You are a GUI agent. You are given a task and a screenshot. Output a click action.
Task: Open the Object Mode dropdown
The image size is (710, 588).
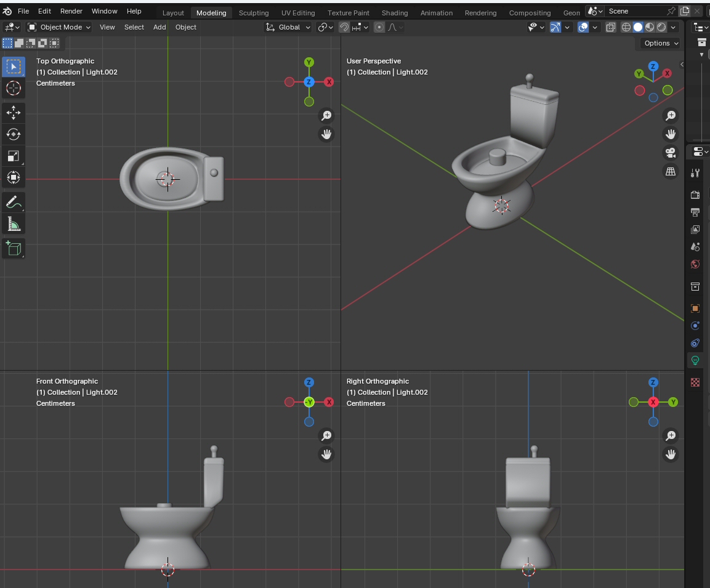coord(59,27)
